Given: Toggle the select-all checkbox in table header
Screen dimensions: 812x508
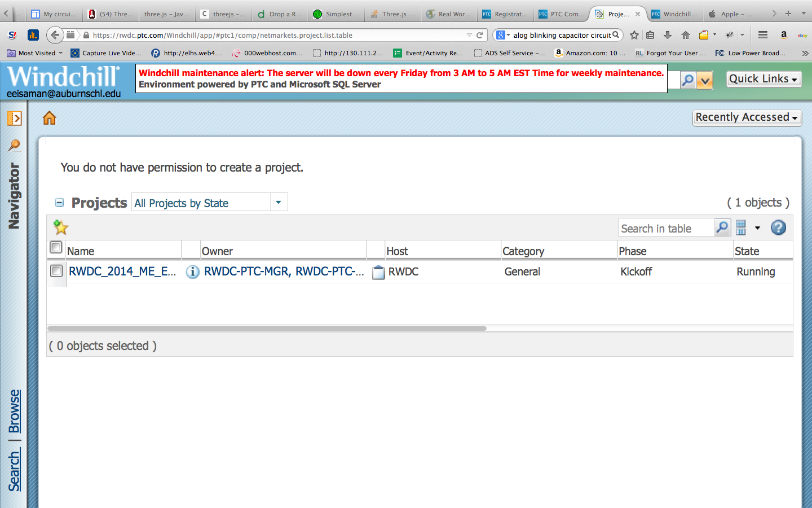Looking at the screenshot, I should (56, 247).
